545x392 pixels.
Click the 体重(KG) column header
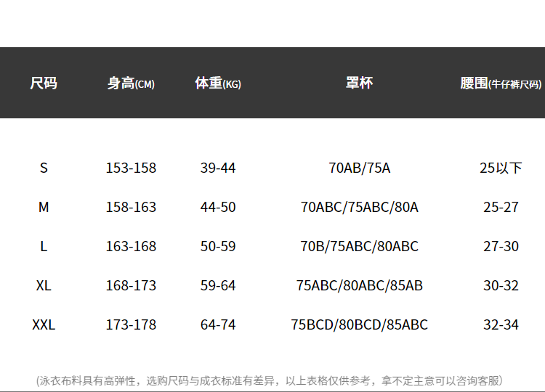click(218, 83)
